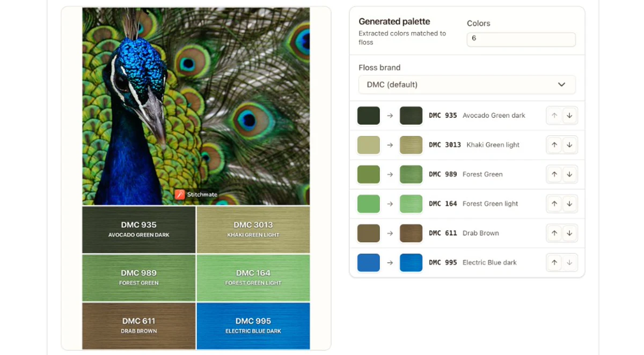Click the disabled up arrow for DMC 935
The height and width of the screenshot is (355, 644).
click(554, 115)
